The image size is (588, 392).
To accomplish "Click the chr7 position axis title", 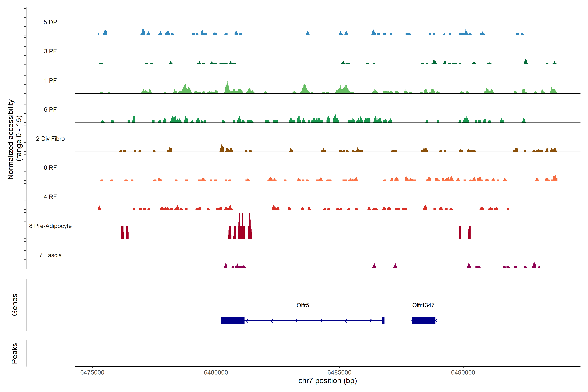I will [x=327, y=381].
